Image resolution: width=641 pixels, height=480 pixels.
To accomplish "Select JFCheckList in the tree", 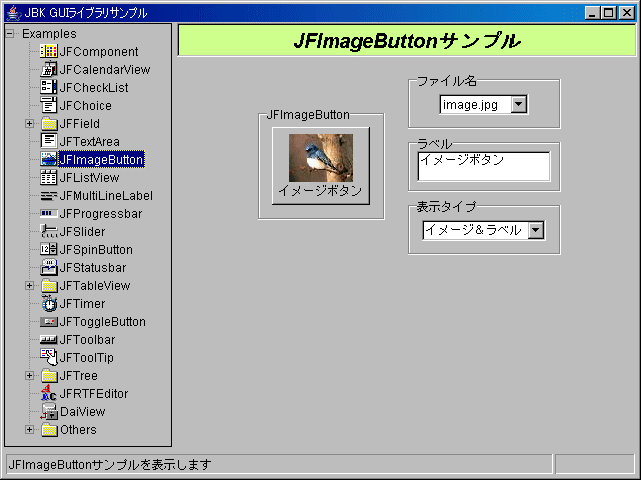I will (94, 87).
